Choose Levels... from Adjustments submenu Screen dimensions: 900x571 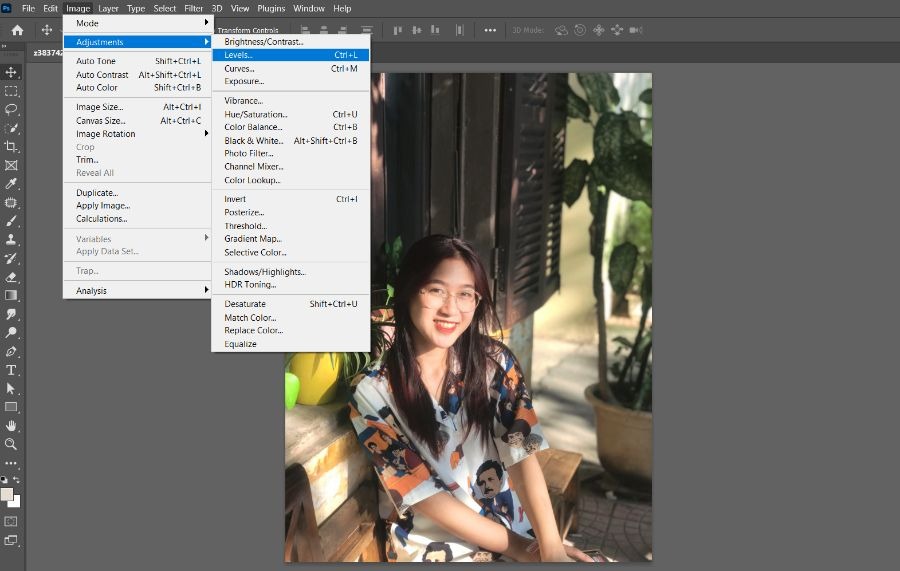coord(291,55)
